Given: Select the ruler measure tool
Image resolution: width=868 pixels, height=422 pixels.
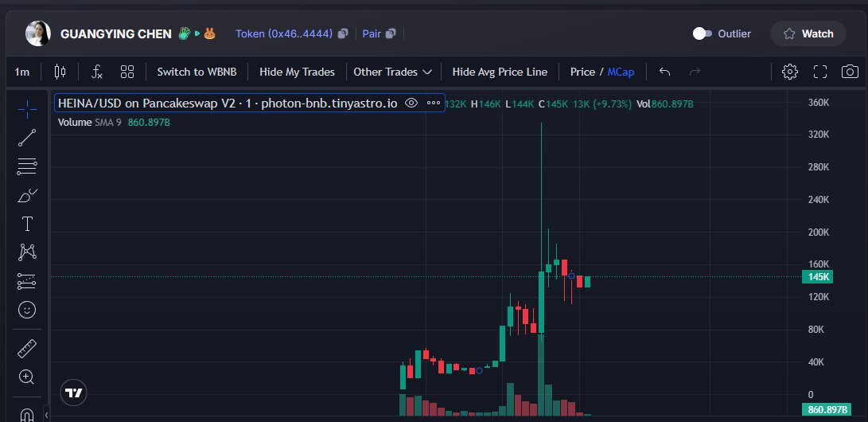Looking at the screenshot, I should click(x=27, y=349).
